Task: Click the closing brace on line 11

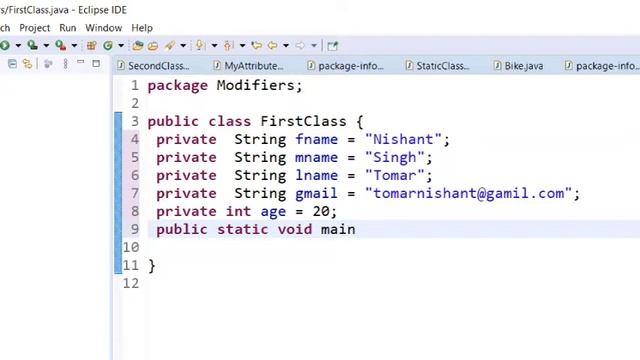Action: coord(152,266)
